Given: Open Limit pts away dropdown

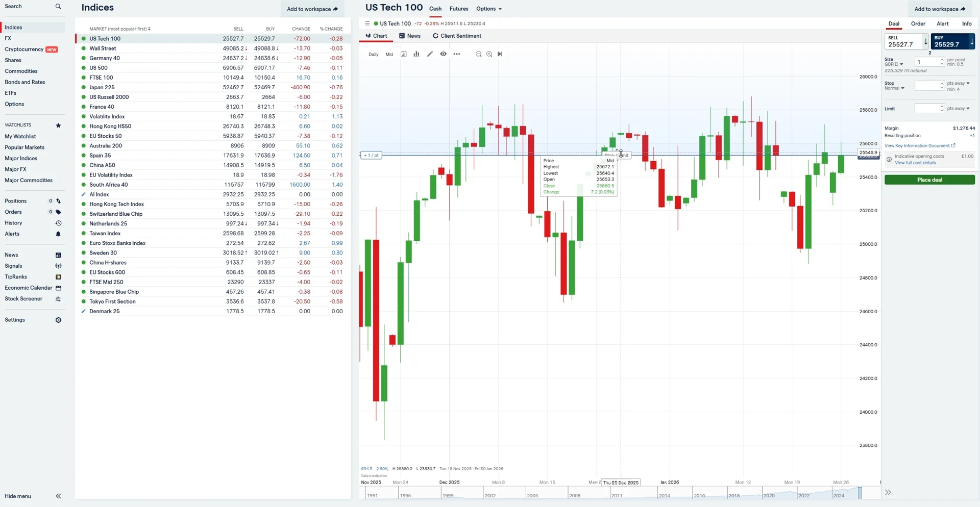Looking at the screenshot, I should [959, 109].
